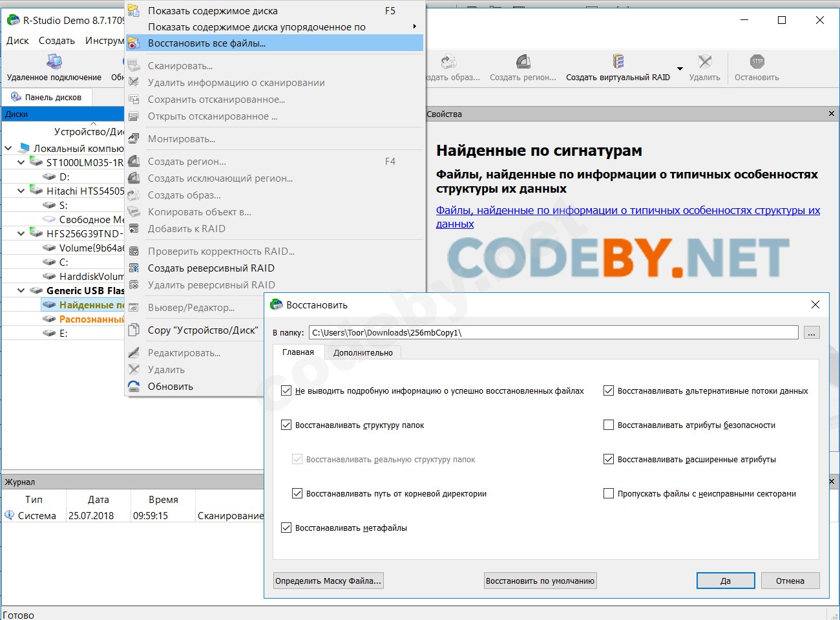840x620 pixels.
Task: Toggle 'Восстанавливать путь от корневой директории'
Action: (x=297, y=493)
